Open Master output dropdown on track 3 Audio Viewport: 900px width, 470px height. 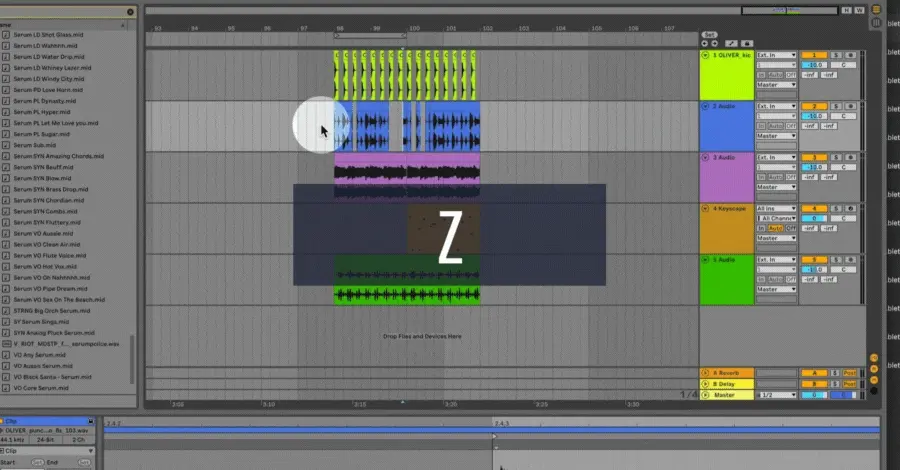click(x=776, y=187)
